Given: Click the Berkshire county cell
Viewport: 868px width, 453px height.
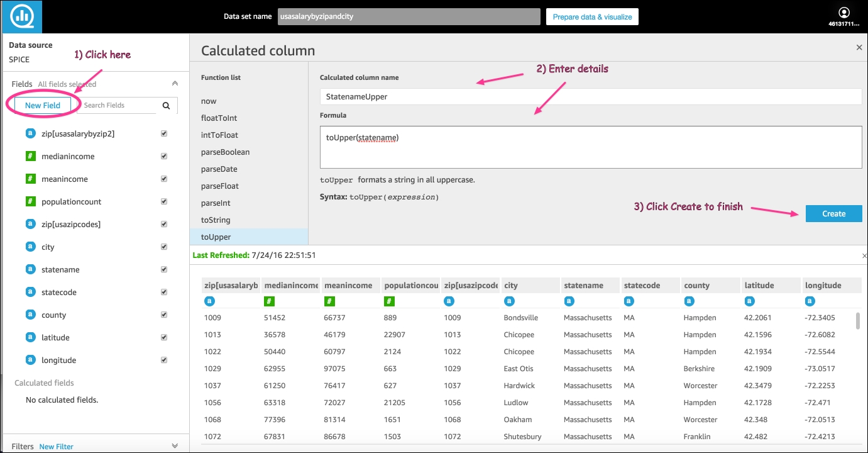Looking at the screenshot, I should 699,369.
